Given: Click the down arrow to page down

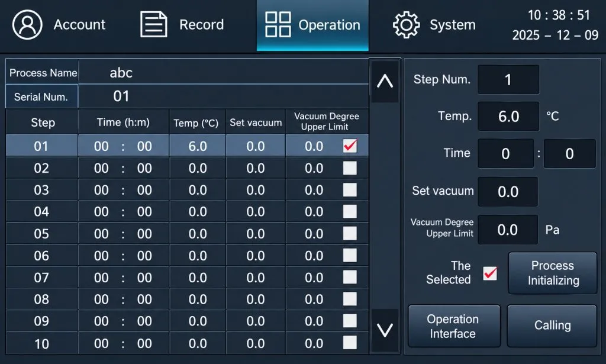Looking at the screenshot, I should 385,330.
